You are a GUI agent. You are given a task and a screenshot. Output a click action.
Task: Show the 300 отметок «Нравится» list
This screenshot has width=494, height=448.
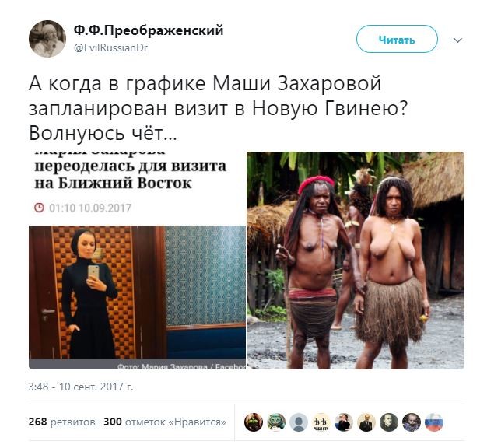(165, 422)
